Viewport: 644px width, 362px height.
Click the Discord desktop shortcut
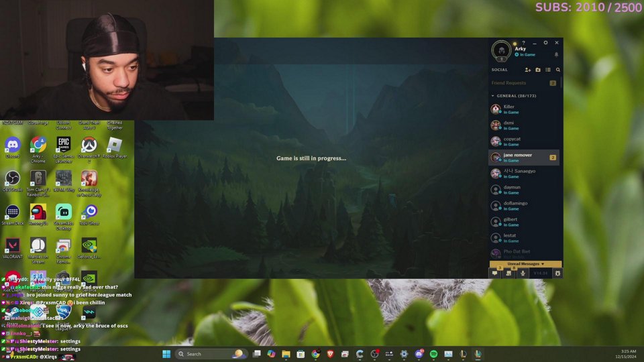13,147
